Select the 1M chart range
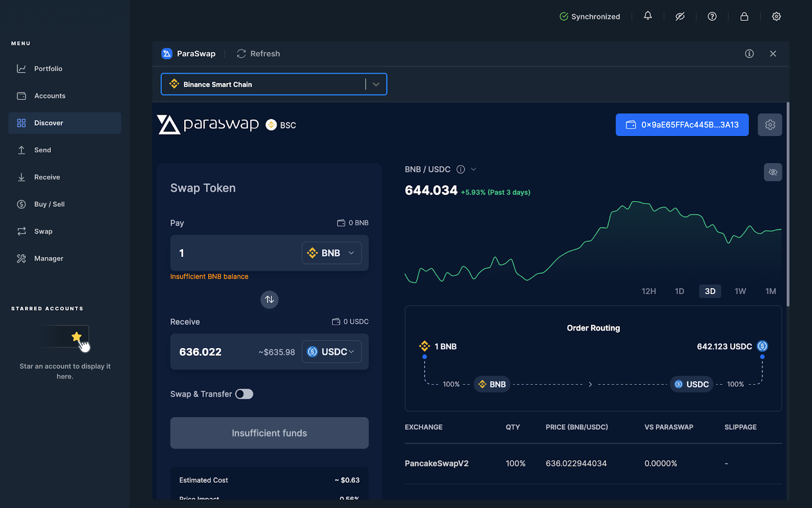This screenshot has width=812, height=508. pos(771,291)
